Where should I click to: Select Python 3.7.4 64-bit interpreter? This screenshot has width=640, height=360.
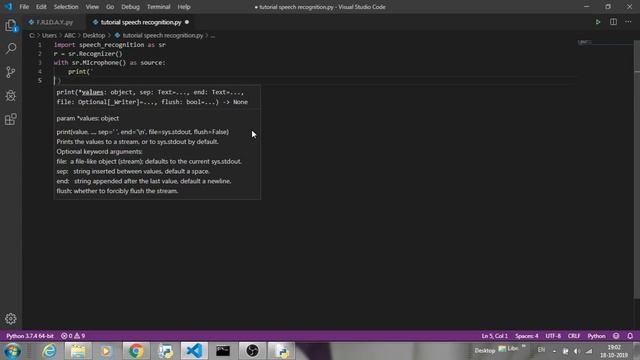coord(30,336)
